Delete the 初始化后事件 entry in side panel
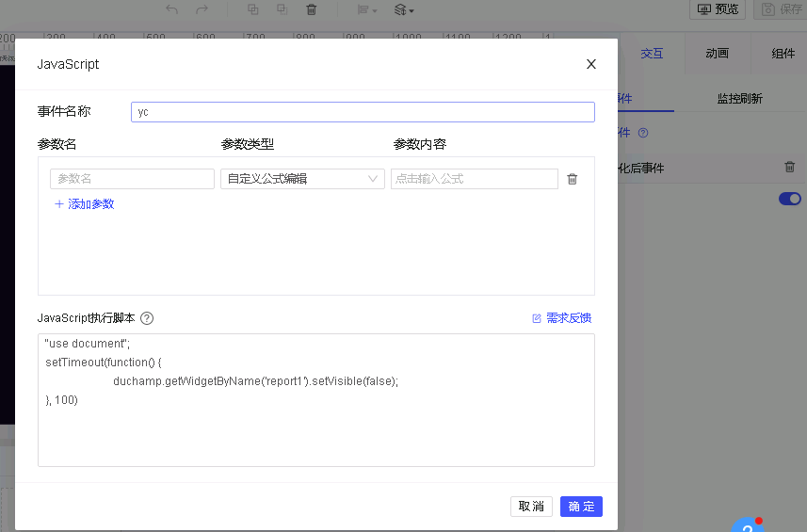The width and height of the screenshot is (807, 532). click(789, 168)
